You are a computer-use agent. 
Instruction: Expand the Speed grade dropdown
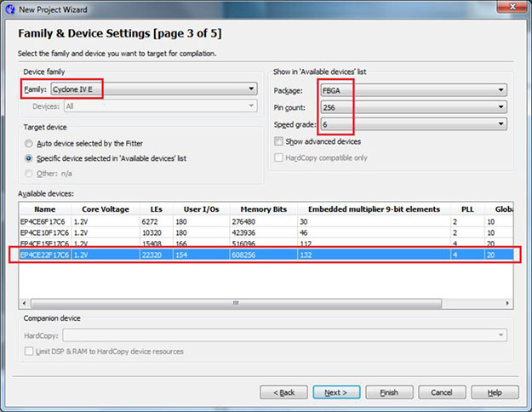(414, 124)
